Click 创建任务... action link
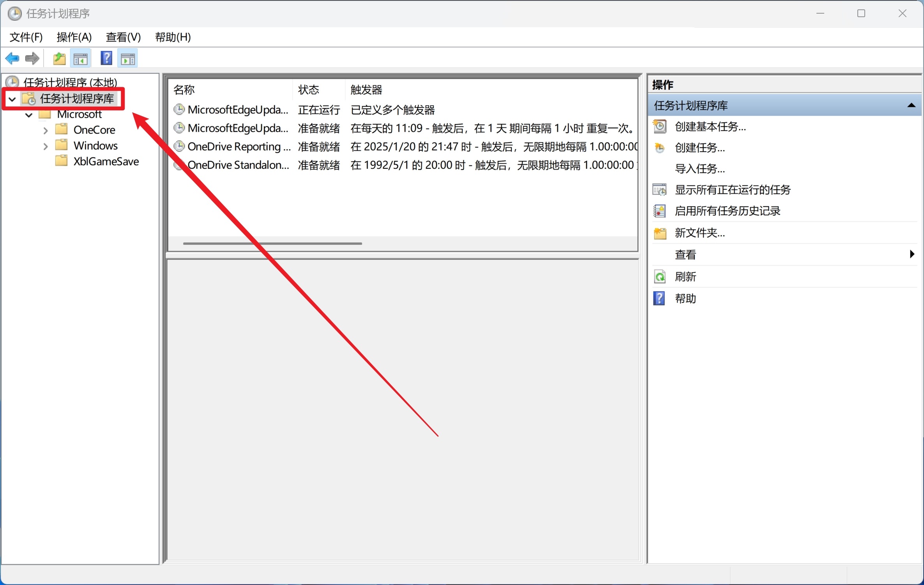 pos(700,148)
